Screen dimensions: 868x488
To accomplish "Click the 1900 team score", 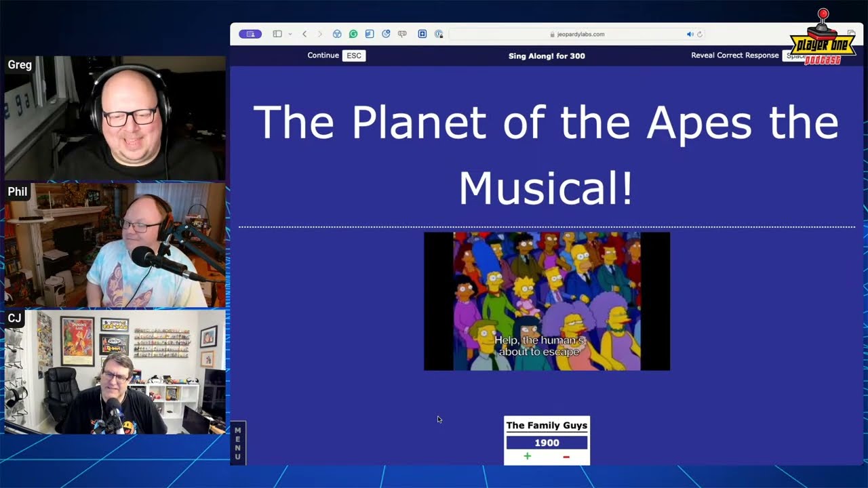I will coord(547,443).
